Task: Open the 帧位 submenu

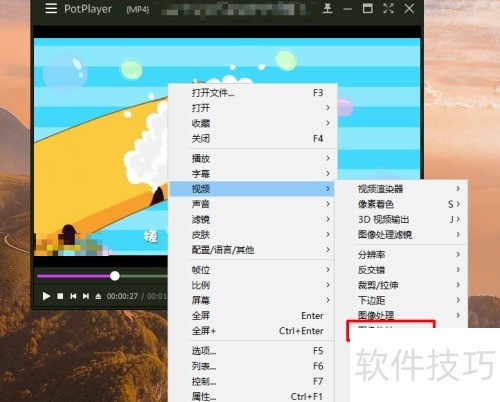Action: (x=253, y=270)
